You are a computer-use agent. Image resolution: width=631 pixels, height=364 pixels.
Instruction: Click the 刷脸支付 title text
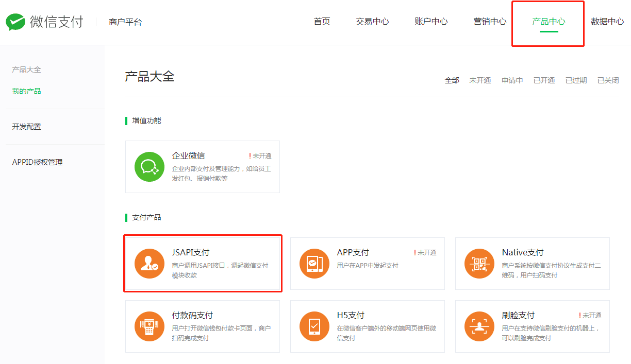pyautogui.click(x=518, y=315)
